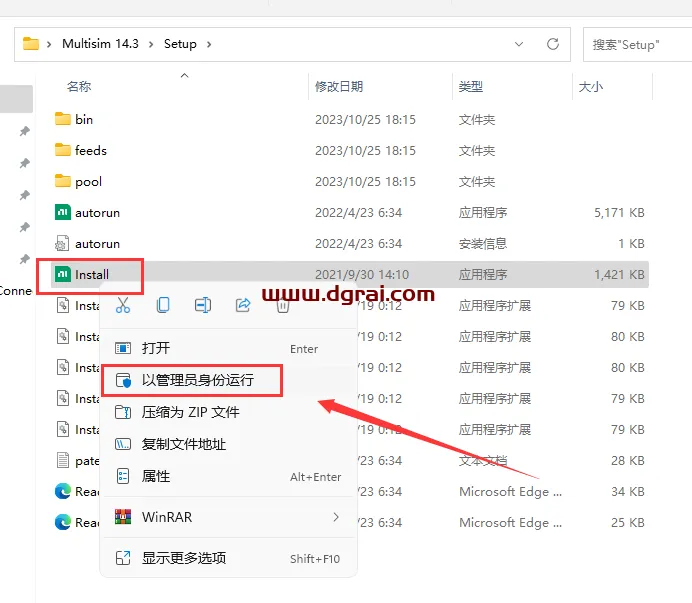
Task: Click chevron after Multisim 14.3 breadcrumb
Action: pyautogui.click(x=151, y=44)
